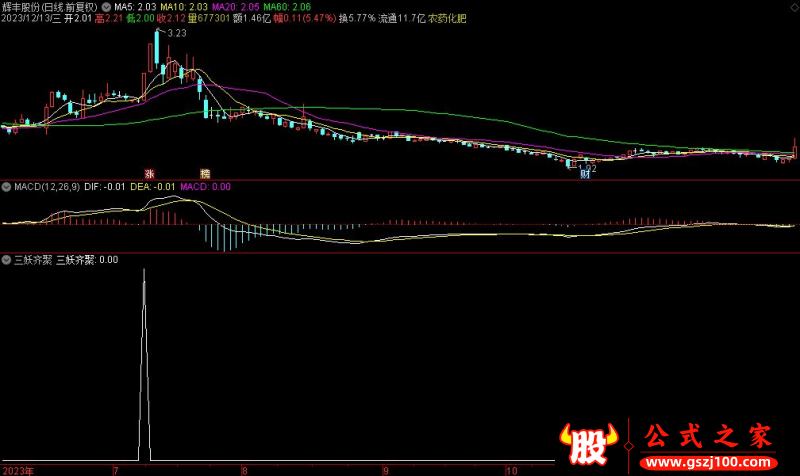The height and width of the screenshot is (476, 800).
Task: Click the 三妖齐聚 signal spike peak
Action: pyautogui.click(x=144, y=271)
